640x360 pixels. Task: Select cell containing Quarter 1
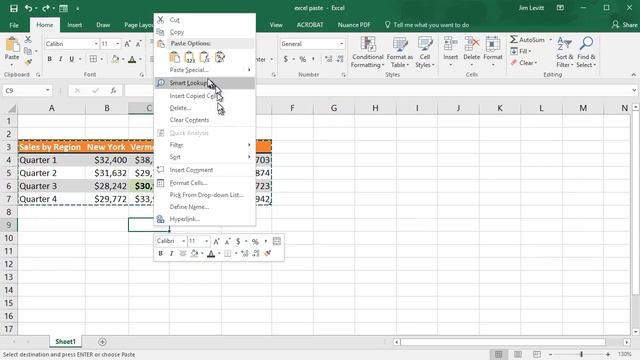(x=51, y=160)
